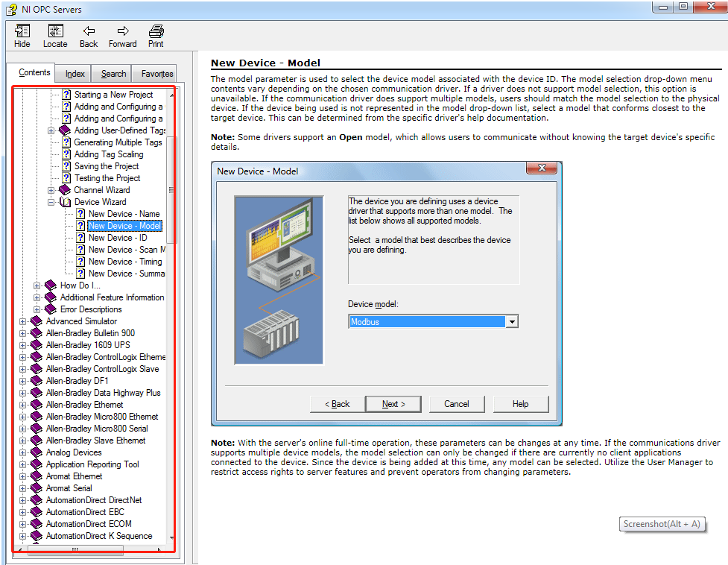
Task: Click the book icon beside Analog Devices
Action: click(37, 452)
